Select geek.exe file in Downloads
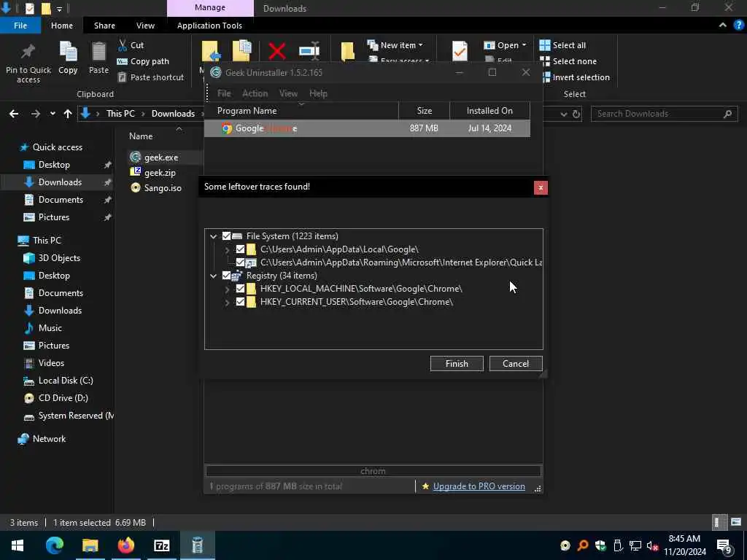The image size is (747, 560). [154, 157]
